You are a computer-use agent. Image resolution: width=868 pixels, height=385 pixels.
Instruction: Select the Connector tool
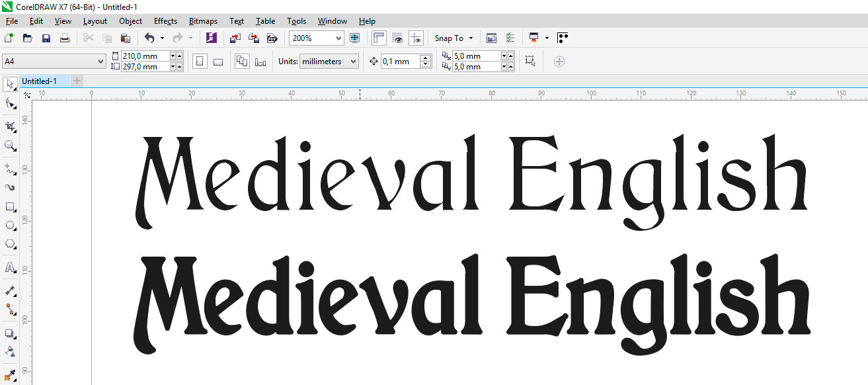click(x=10, y=309)
